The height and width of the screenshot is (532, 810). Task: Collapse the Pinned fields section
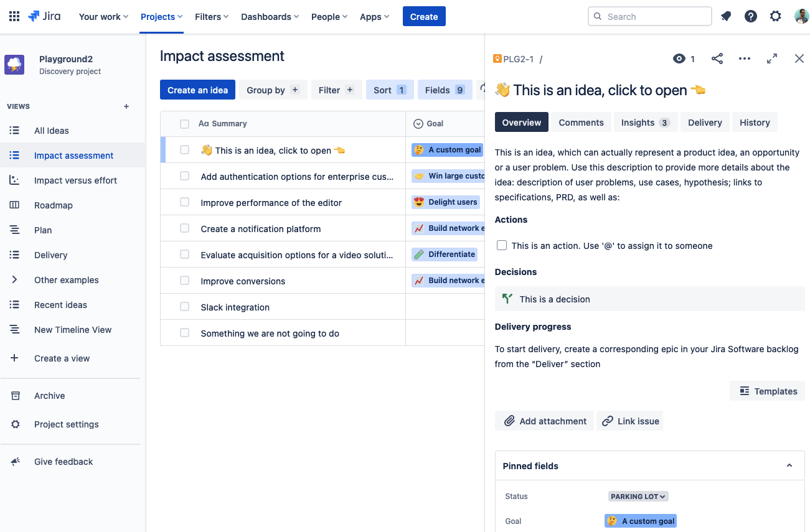789,465
